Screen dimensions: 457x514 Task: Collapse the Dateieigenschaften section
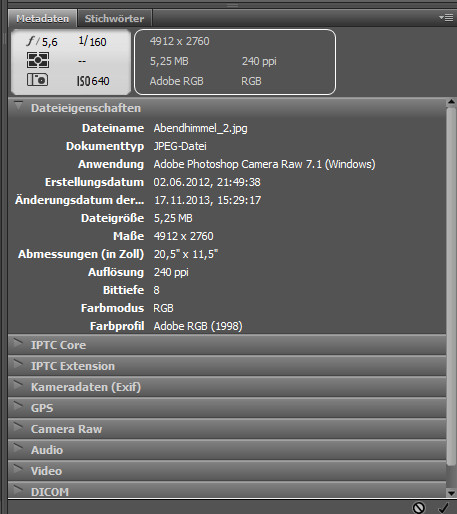click(18, 107)
